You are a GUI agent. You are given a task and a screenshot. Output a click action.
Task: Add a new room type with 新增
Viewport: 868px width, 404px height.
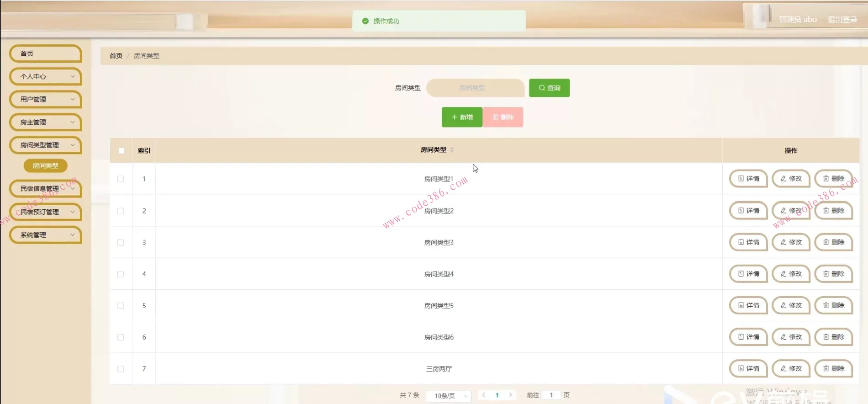pyautogui.click(x=462, y=117)
